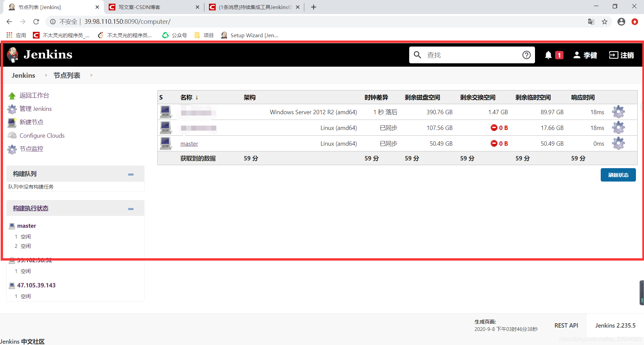Click the site info 不安全 icon
Screen dimensions: 644x345
point(53,22)
